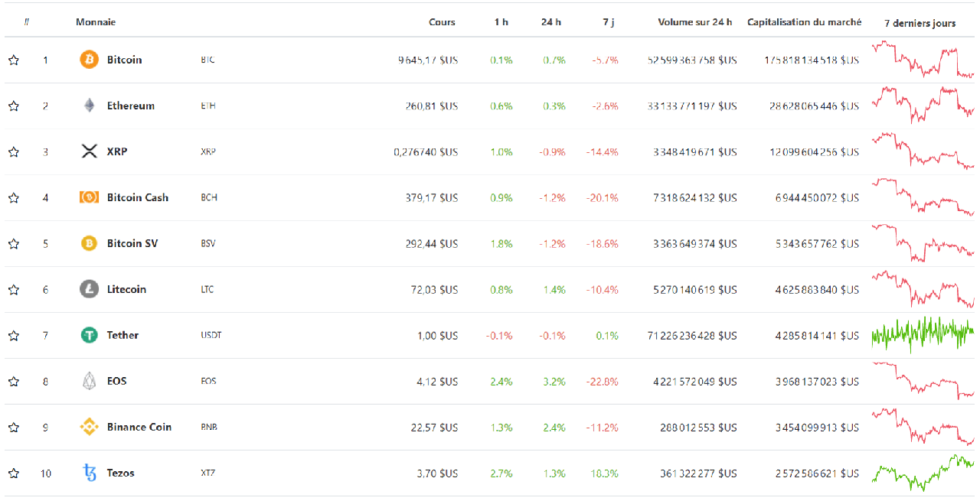
Task: Click the BTC ticker symbol
Action: point(207,60)
